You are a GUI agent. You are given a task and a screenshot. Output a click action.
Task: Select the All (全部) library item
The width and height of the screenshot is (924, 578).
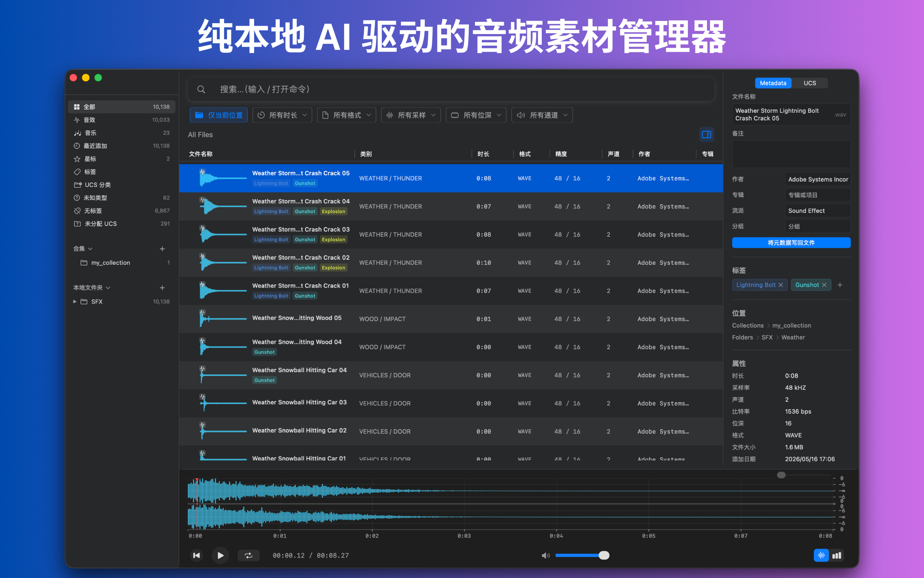point(121,107)
